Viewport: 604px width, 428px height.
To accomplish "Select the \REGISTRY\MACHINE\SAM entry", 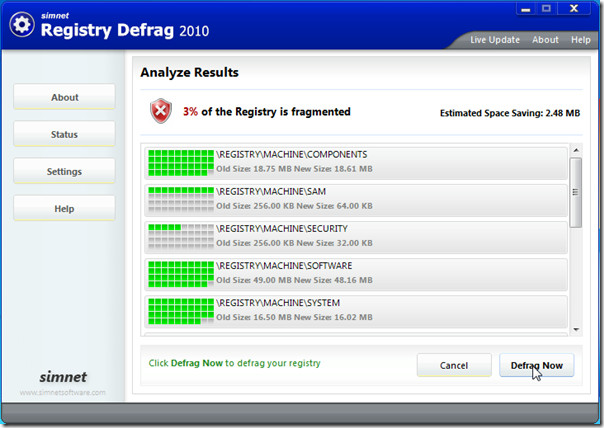I will (356, 200).
